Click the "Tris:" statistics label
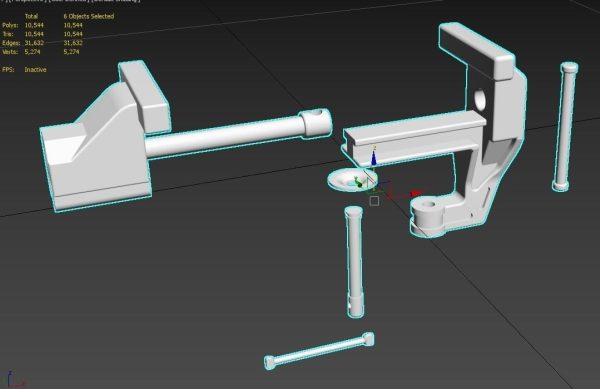This screenshot has width=600, height=389. pyautogui.click(x=8, y=34)
